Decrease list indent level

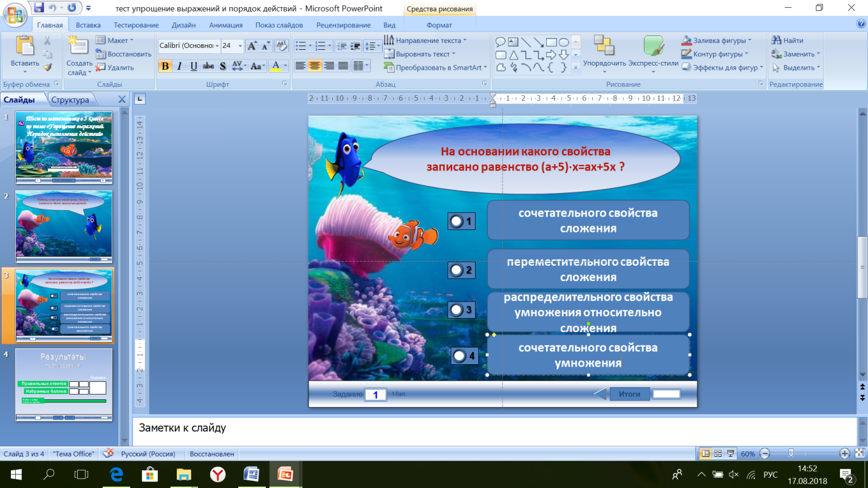(341, 46)
